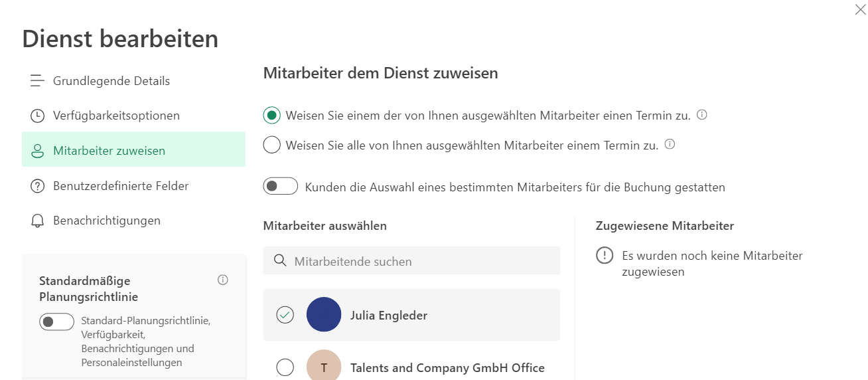Viewport: 868px width, 380px height.
Task: Click the question mark icon for Benutzerdefinierte Felder
Action: pos(37,186)
